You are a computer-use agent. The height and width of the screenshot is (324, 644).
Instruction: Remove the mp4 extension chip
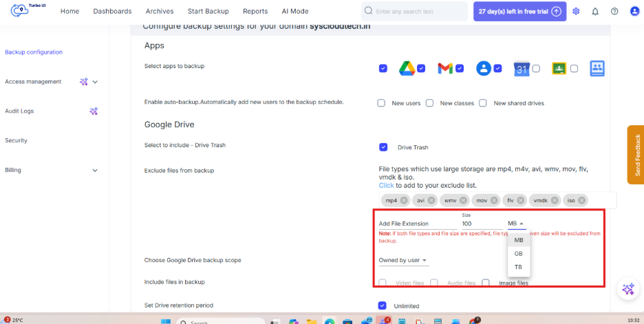(x=404, y=200)
